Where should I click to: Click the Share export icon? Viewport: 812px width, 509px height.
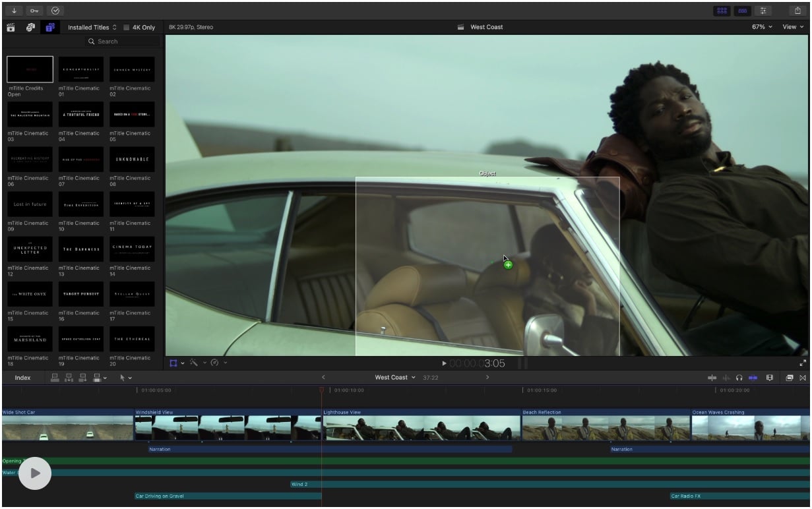797,11
